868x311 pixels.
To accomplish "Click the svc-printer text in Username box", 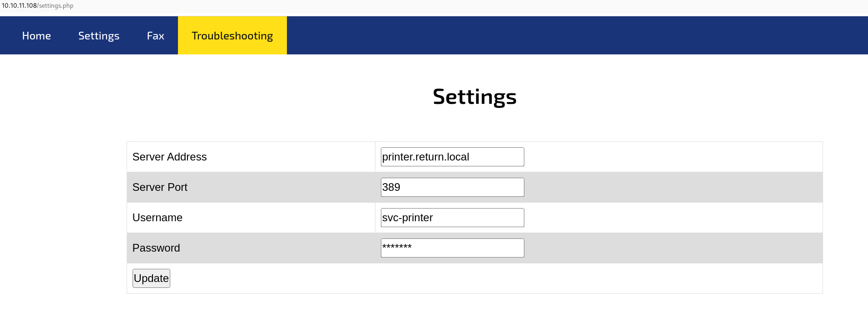I will (407, 218).
